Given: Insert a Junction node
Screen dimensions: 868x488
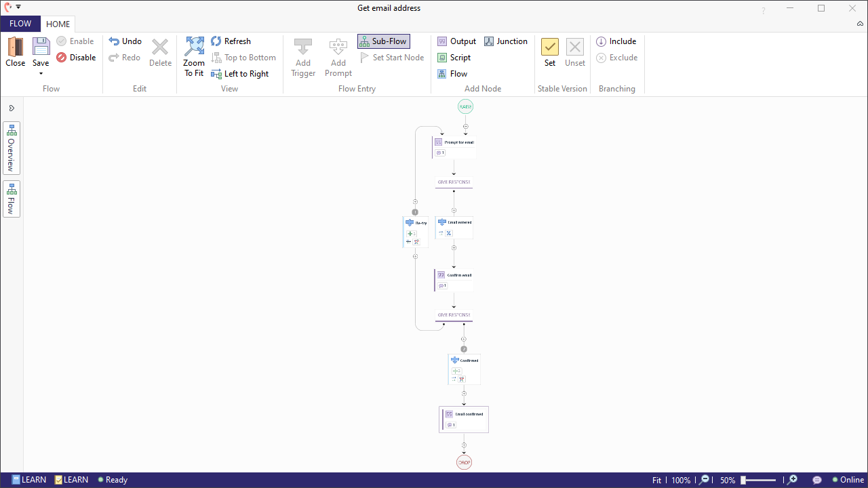Looking at the screenshot, I should coord(506,41).
